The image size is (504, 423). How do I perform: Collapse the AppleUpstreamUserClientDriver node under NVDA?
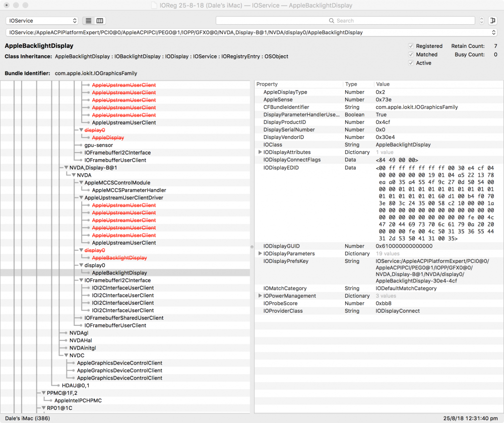pos(81,197)
